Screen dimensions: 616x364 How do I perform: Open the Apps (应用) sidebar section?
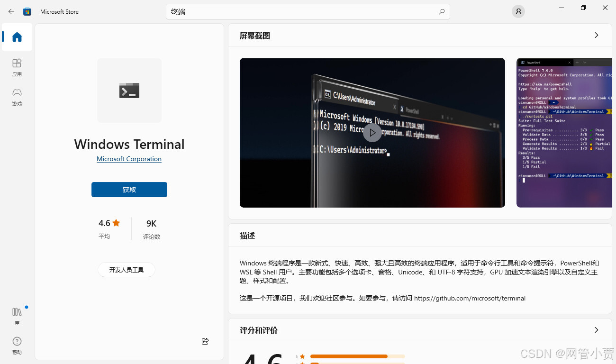[17, 67]
